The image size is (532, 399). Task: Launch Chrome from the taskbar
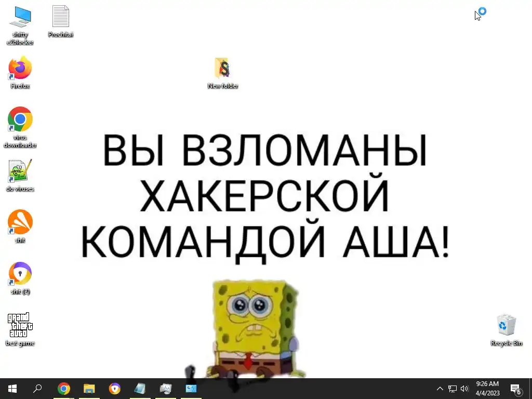(64, 389)
